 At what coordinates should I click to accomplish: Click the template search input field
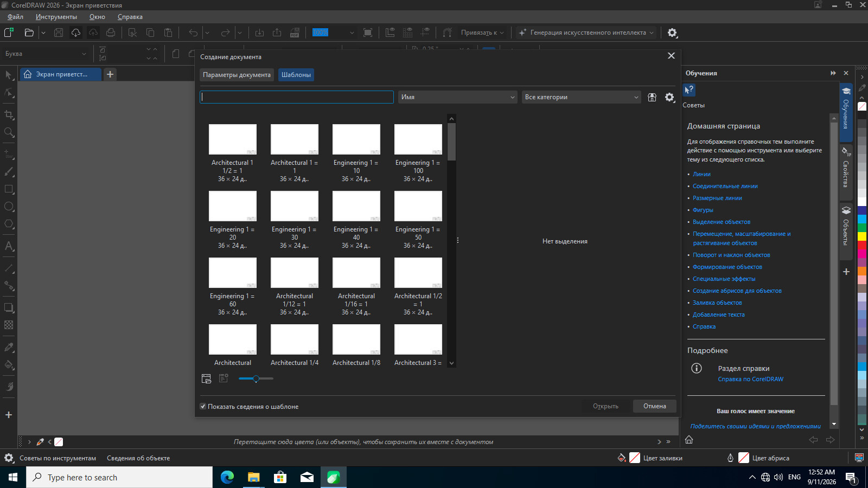pos(297,97)
